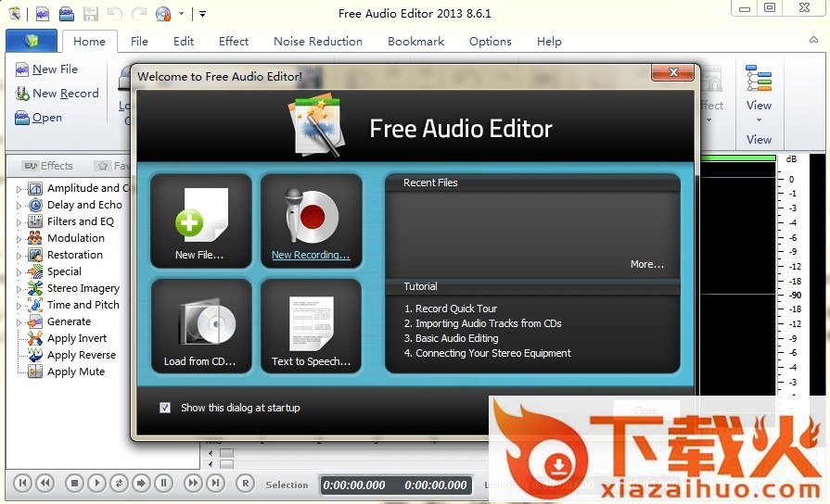Screen dimensions: 830x504
Task: Close the Welcome to Free Audio Editor dialog
Action: 672,72
